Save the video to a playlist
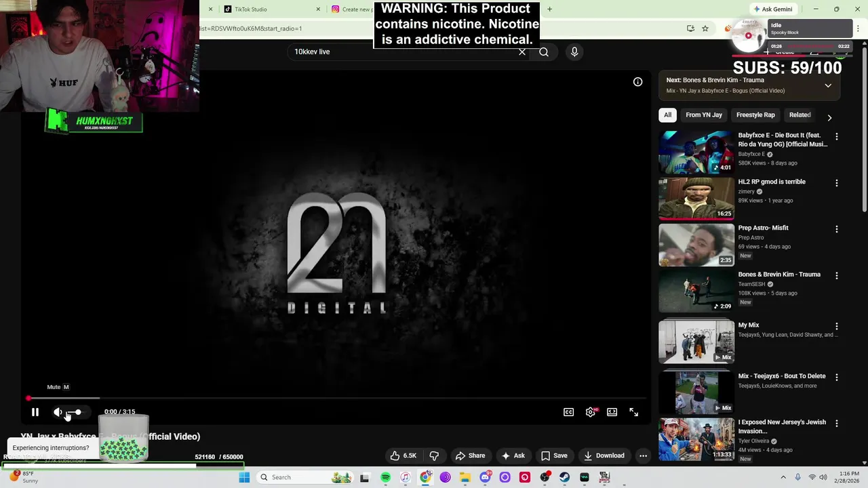 [554, 455]
